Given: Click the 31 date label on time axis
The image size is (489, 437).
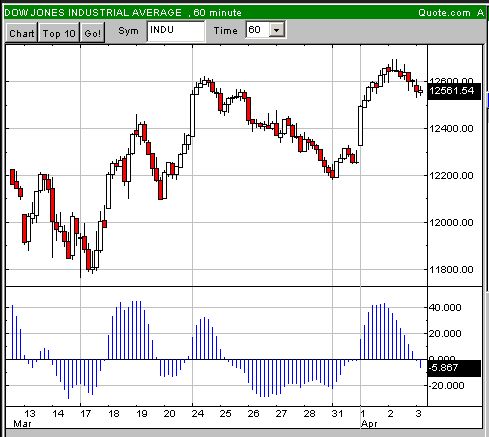Looking at the screenshot, I should (337, 414).
